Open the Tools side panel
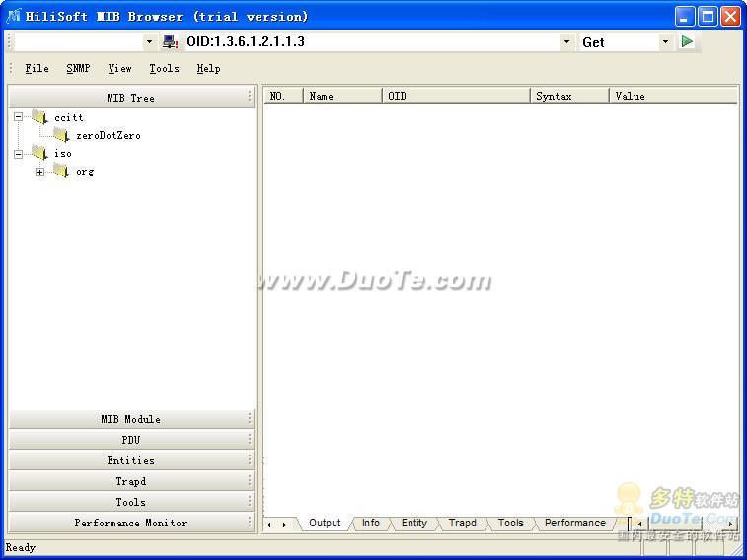The height and width of the screenshot is (560, 747). (x=131, y=502)
